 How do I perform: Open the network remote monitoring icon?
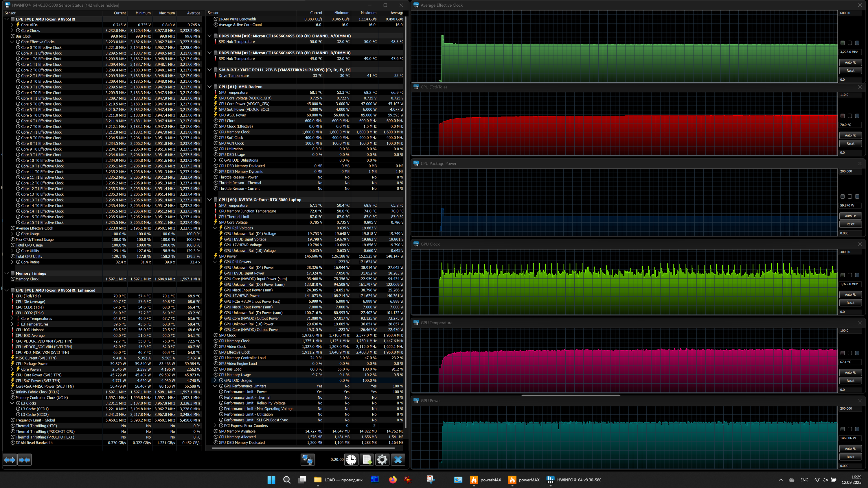[307, 460]
